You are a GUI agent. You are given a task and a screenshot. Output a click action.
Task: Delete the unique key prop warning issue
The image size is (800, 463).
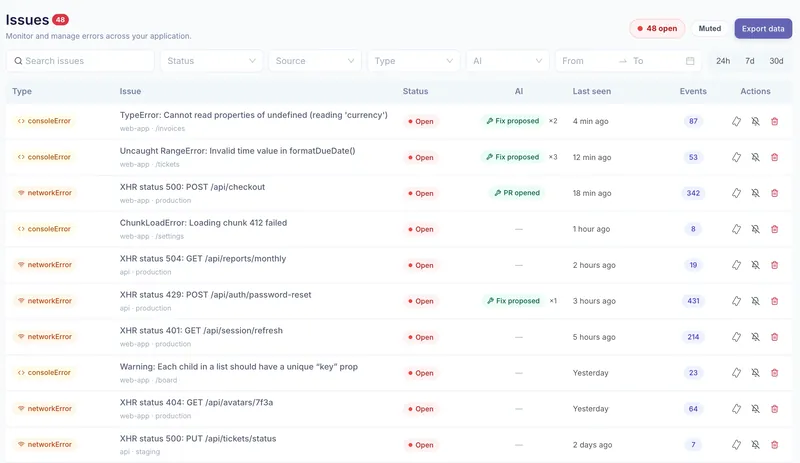tap(774, 373)
